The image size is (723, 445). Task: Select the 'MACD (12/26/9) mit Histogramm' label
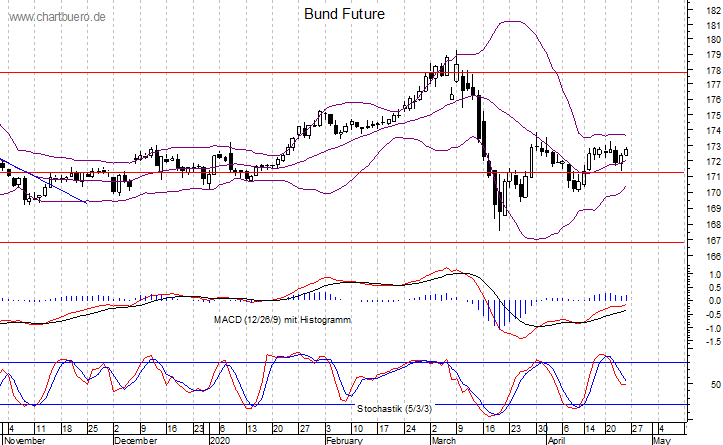pyautogui.click(x=282, y=320)
